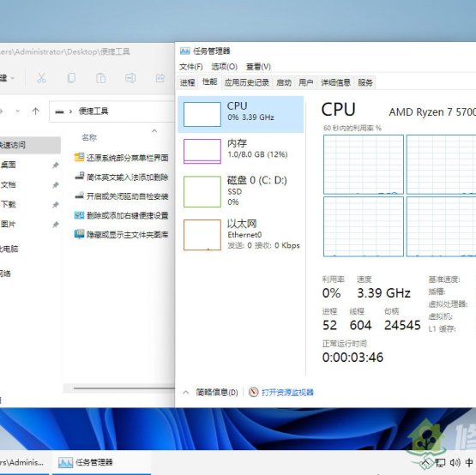The image size is (476, 475).
Task: Click the Copy icon in Explorer toolbar
Action: 71,78
